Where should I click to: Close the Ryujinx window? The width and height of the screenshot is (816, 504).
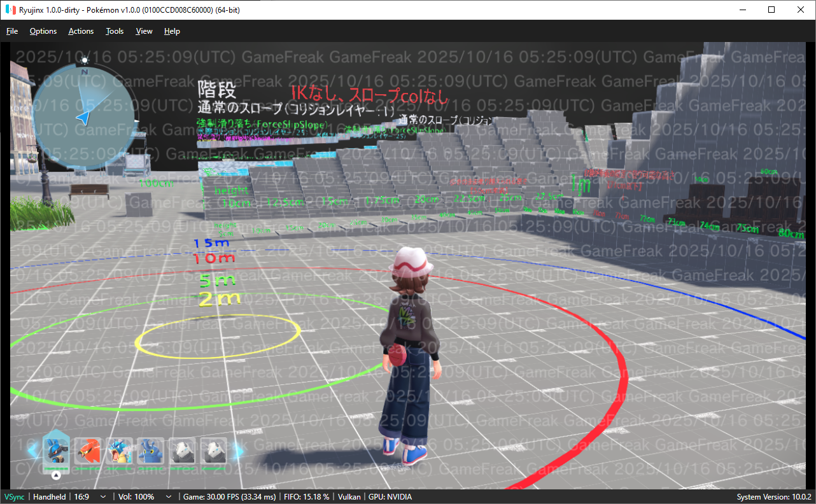801,10
